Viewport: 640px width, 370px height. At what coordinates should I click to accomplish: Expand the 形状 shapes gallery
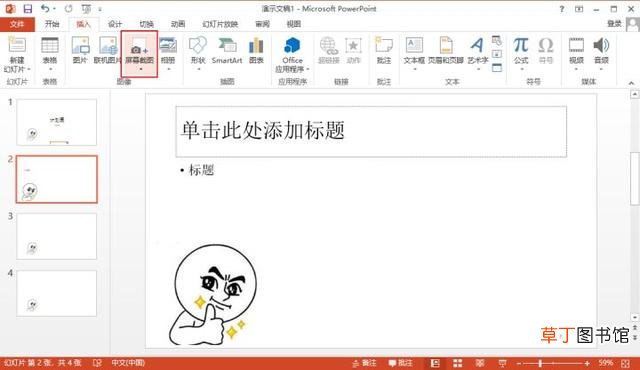198,69
